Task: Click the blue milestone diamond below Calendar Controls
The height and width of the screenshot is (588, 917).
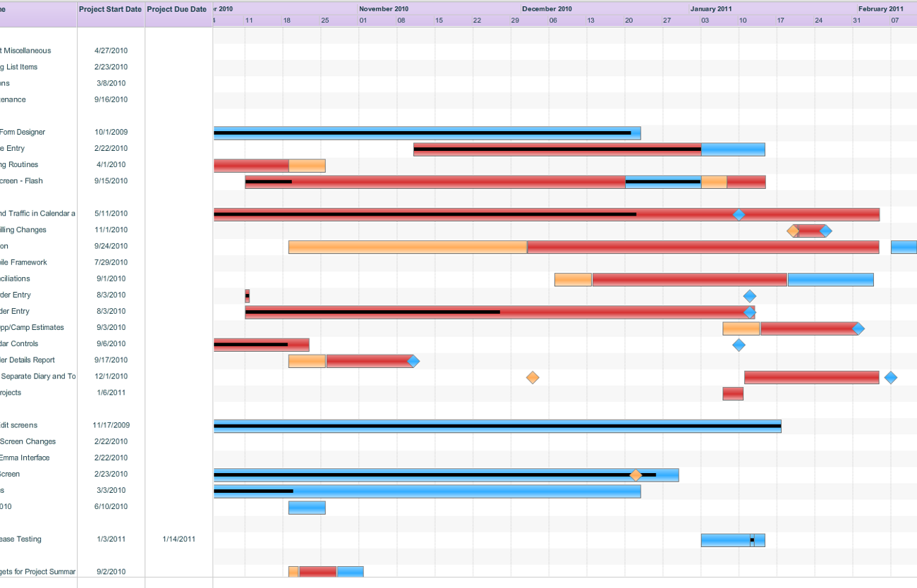Action: 739,345
